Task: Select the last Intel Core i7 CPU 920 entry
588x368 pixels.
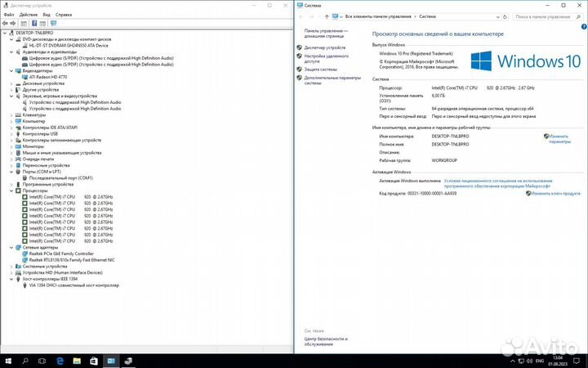Action: coord(71,241)
